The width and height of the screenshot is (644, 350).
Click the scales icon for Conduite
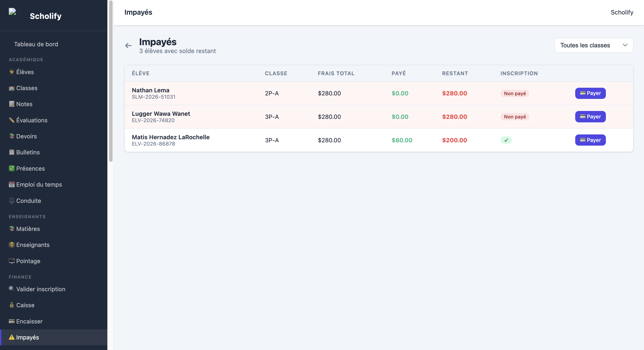point(11,200)
